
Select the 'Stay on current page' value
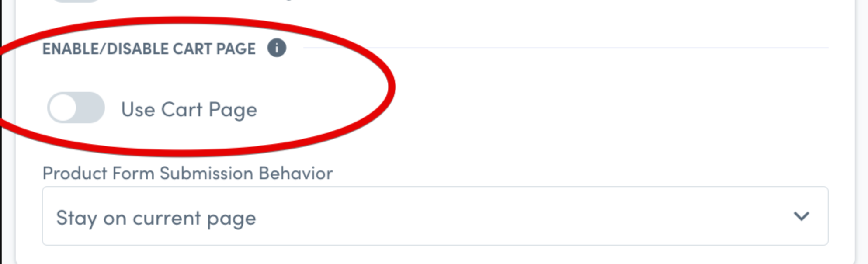(156, 218)
